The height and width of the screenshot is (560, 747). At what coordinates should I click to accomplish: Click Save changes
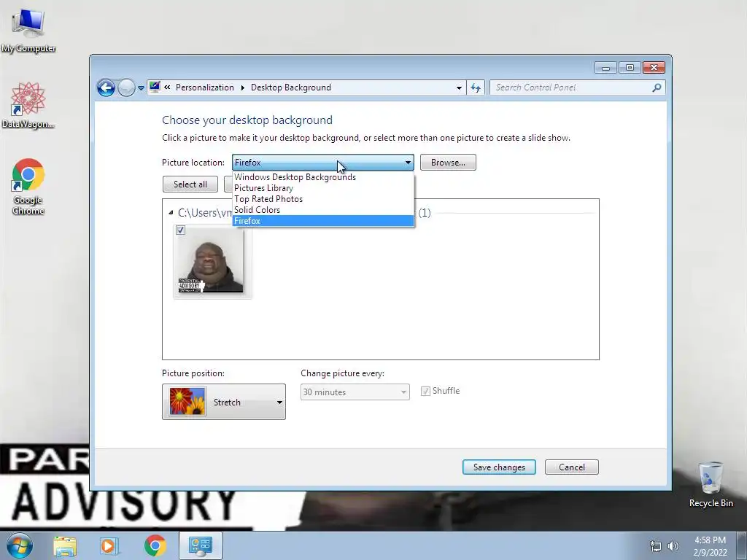click(499, 467)
